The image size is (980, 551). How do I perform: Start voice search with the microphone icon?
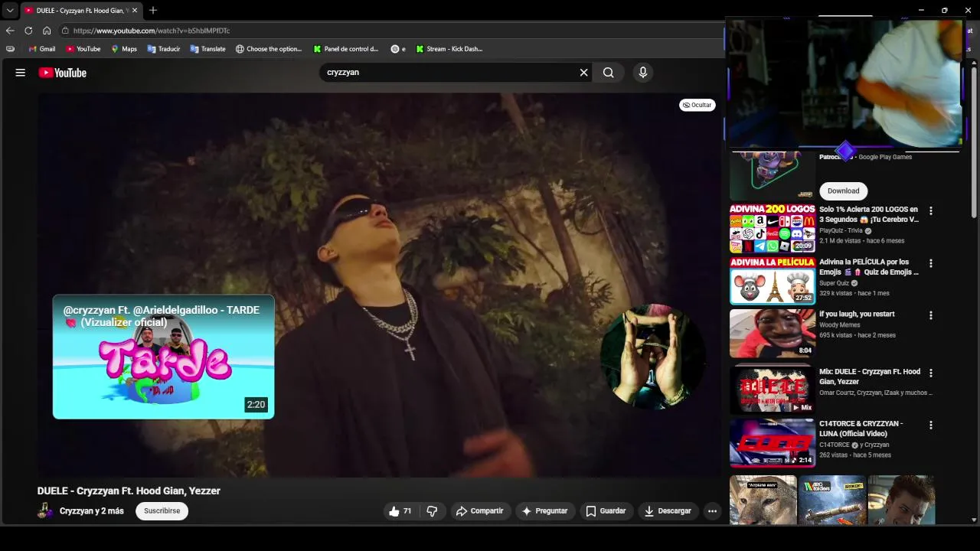click(643, 73)
